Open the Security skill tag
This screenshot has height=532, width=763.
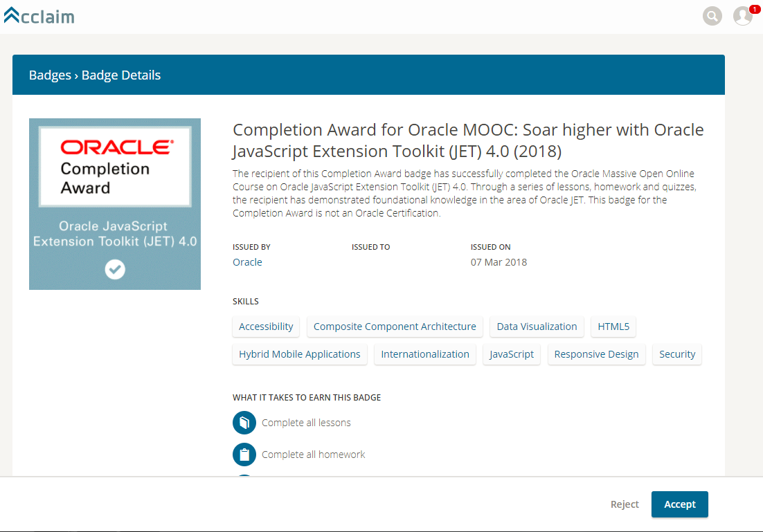click(676, 354)
